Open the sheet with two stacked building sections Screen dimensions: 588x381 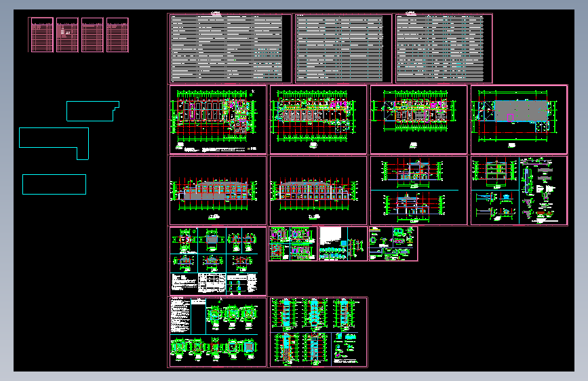pyautogui.click(x=418, y=190)
